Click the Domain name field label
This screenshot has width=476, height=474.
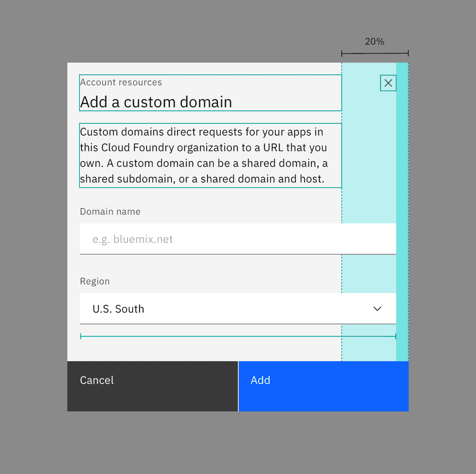click(x=110, y=211)
